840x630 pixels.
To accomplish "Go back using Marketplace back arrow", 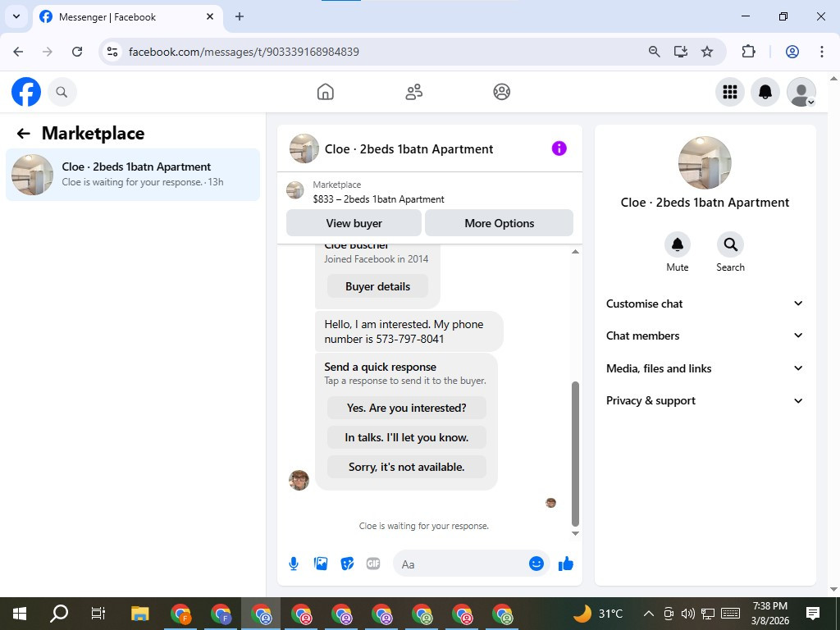I will click(x=24, y=134).
